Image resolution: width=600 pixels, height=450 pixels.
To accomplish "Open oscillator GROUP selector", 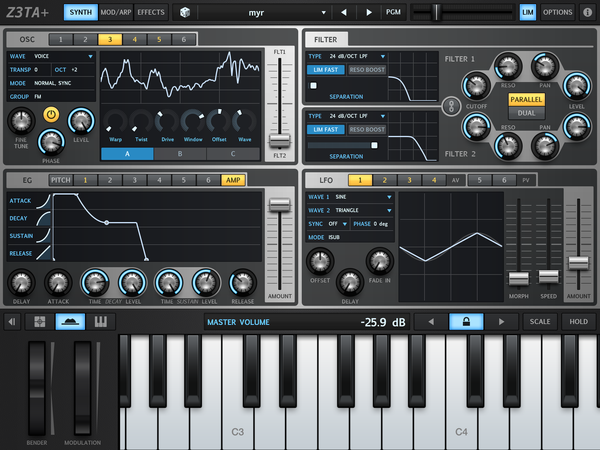I will click(51, 96).
